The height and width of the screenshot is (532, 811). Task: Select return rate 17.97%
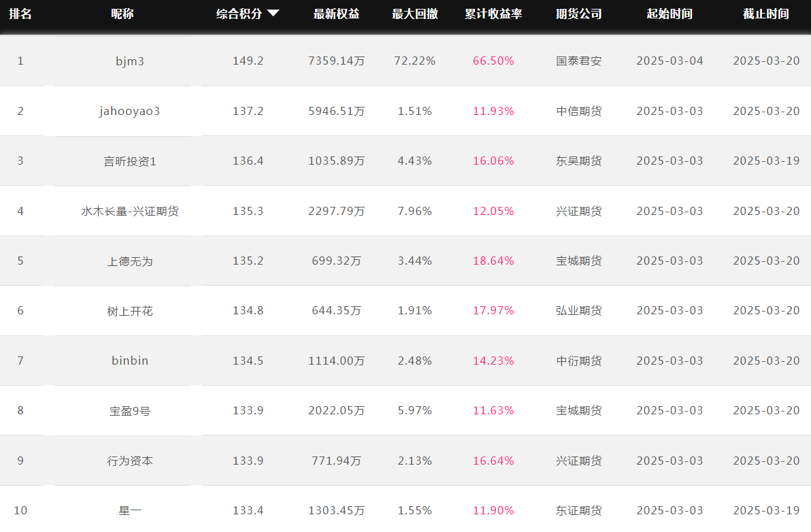pyautogui.click(x=493, y=310)
